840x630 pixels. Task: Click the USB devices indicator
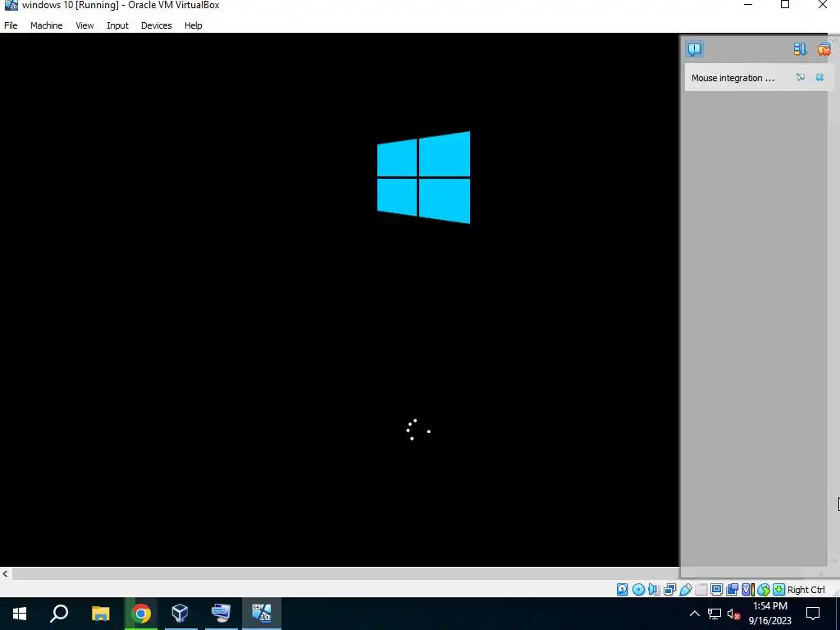[x=685, y=589]
